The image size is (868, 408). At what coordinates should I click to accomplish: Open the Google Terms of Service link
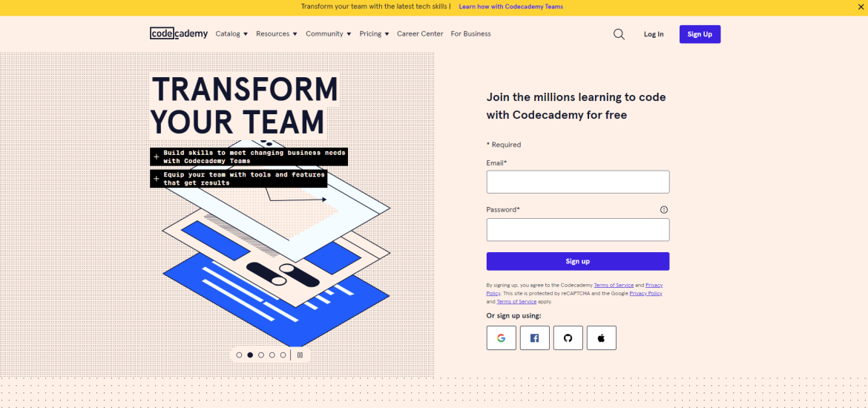point(516,302)
